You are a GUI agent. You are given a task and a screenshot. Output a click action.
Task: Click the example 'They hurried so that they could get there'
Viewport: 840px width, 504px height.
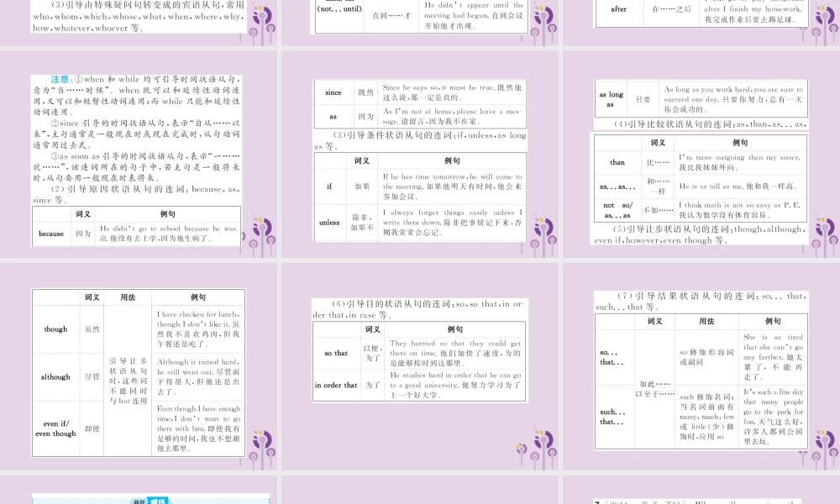(x=454, y=354)
